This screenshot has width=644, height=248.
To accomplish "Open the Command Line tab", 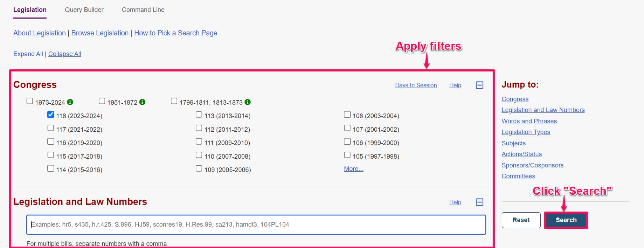I will (x=143, y=10).
